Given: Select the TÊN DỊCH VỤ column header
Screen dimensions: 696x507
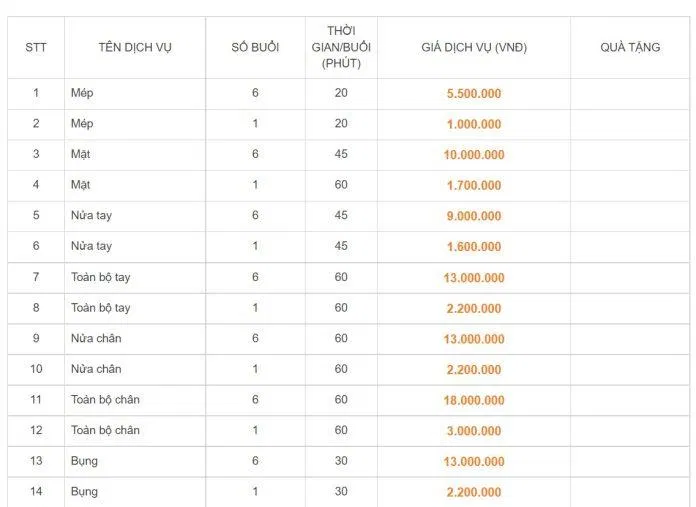Looking at the screenshot, I should pyautogui.click(x=135, y=48).
